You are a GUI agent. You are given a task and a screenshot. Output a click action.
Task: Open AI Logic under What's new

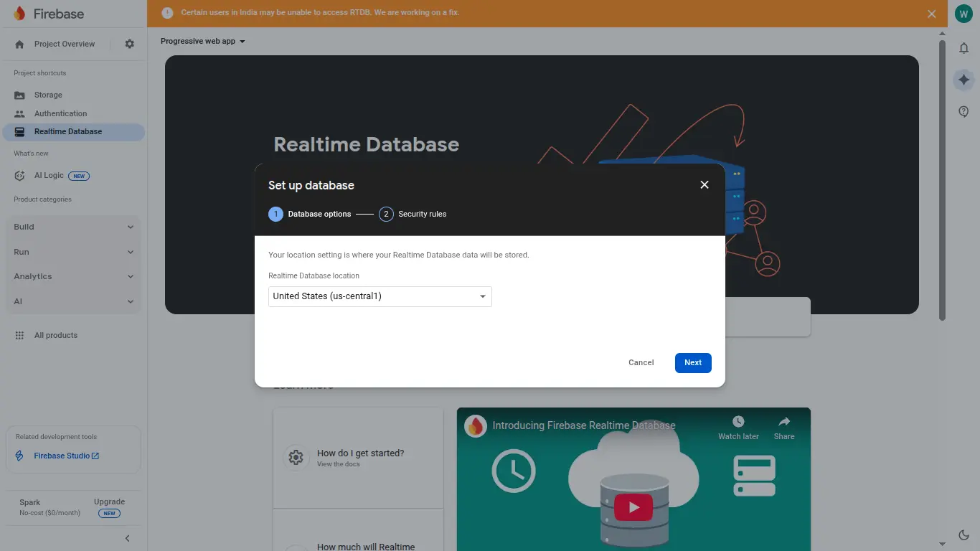pos(49,175)
